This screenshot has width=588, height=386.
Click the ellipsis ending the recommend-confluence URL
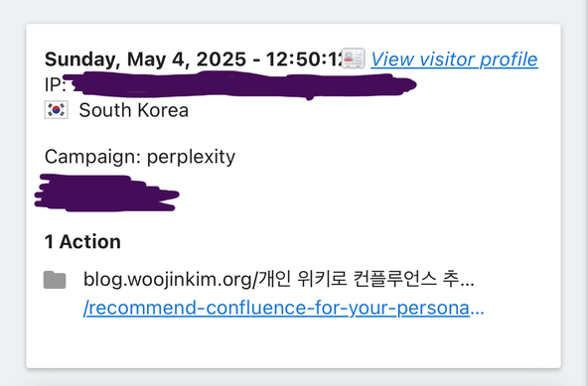click(477, 309)
